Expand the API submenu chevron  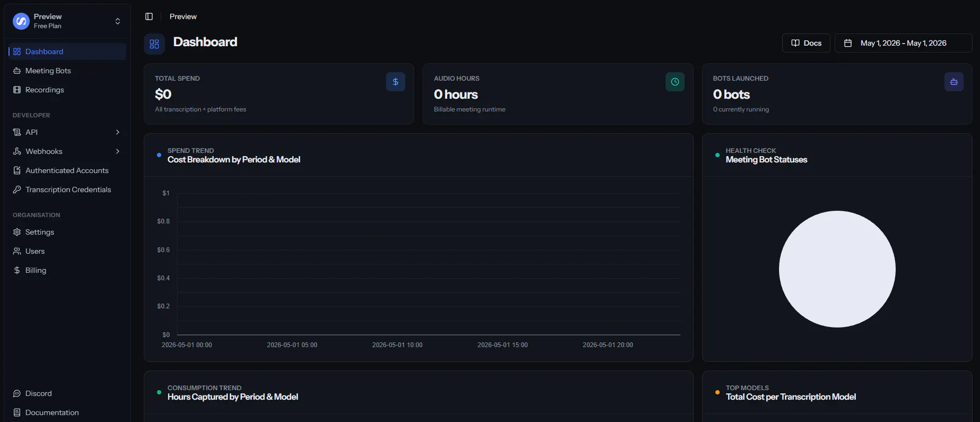coord(118,132)
